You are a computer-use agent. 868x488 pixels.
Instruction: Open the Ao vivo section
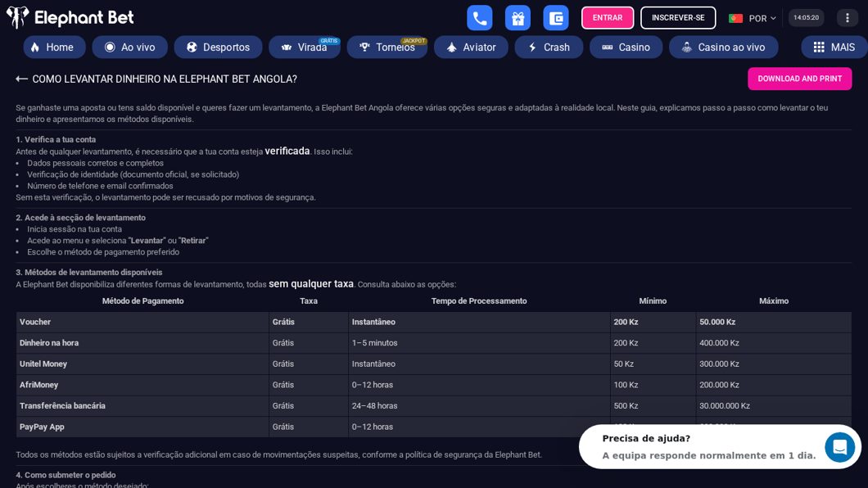tap(130, 47)
